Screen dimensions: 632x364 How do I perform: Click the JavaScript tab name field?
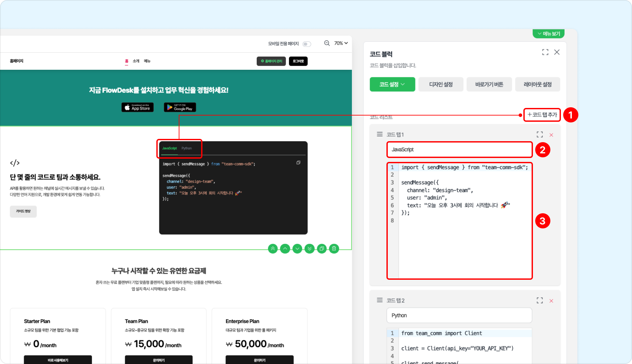point(459,149)
